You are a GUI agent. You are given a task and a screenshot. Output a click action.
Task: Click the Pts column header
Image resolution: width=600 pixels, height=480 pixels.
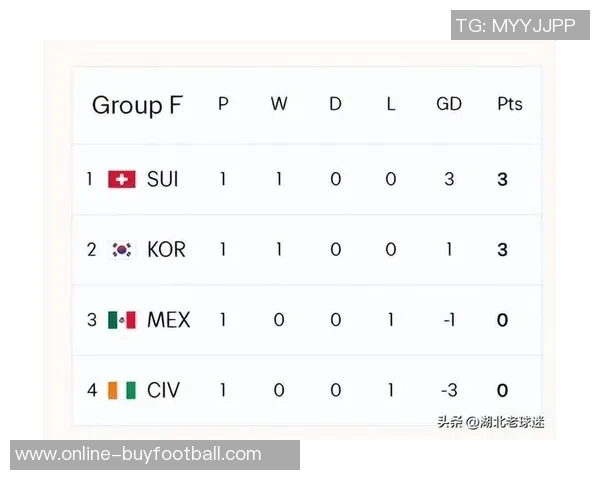click(x=510, y=104)
